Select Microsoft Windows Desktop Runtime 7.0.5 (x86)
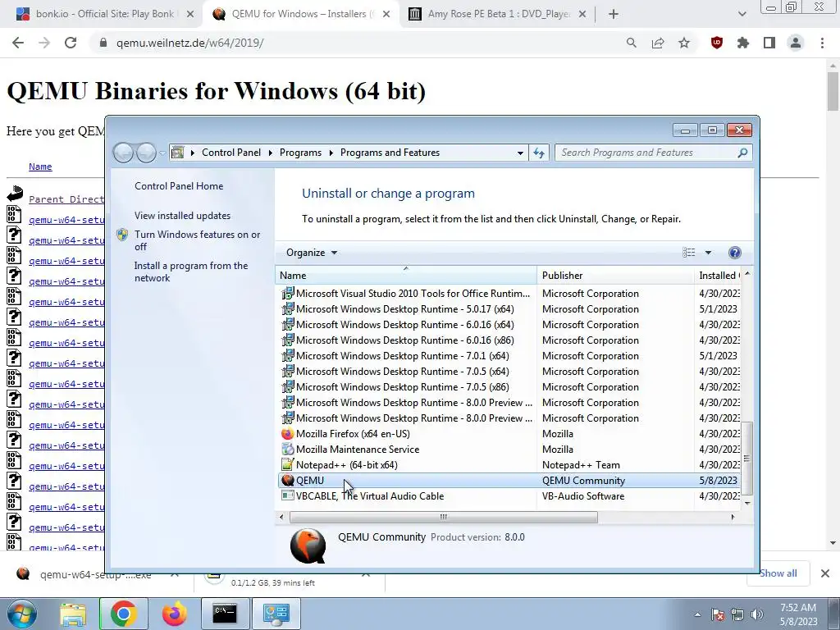This screenshot has height=630, width=840. tap(509, 387)
